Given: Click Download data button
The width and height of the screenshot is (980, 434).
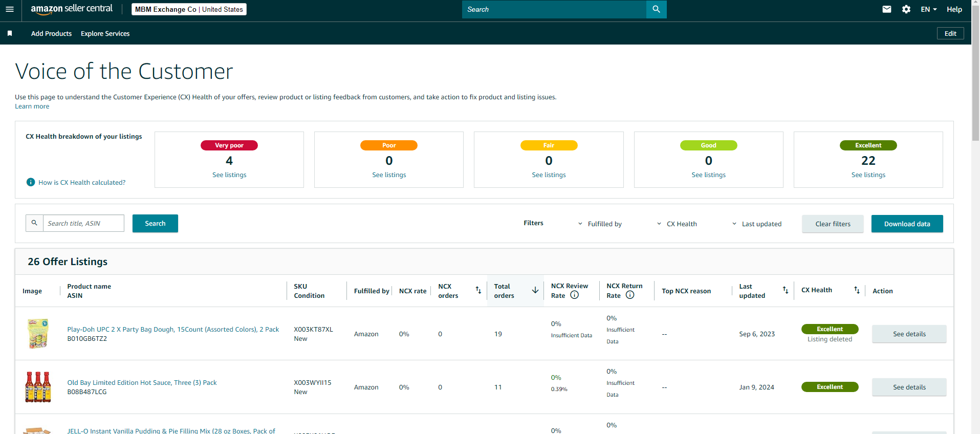Looking at the screenshot, I should [x=907, y=224].
